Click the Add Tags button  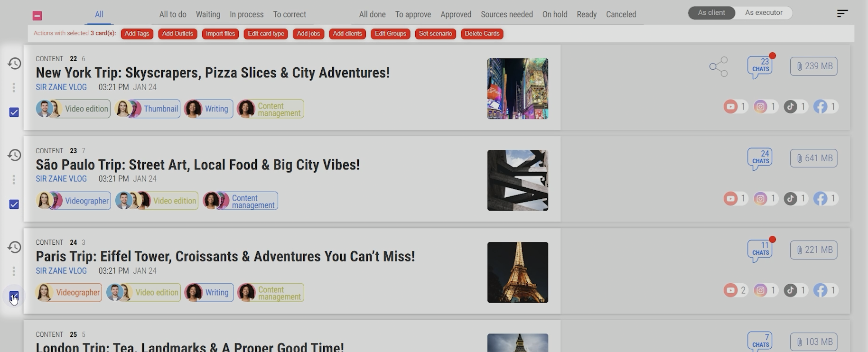click(137, 34)
